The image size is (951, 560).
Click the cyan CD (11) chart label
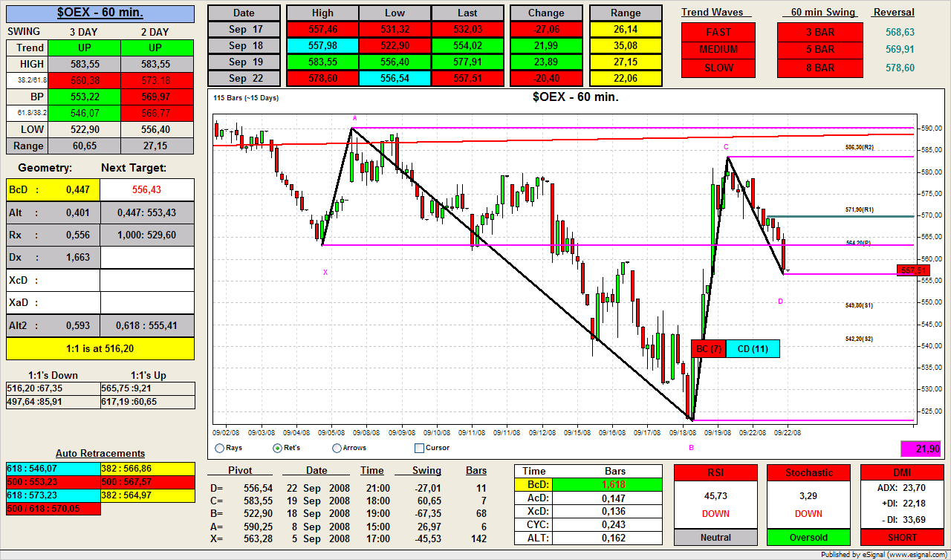pyautogui.click(x=753, y=349)
